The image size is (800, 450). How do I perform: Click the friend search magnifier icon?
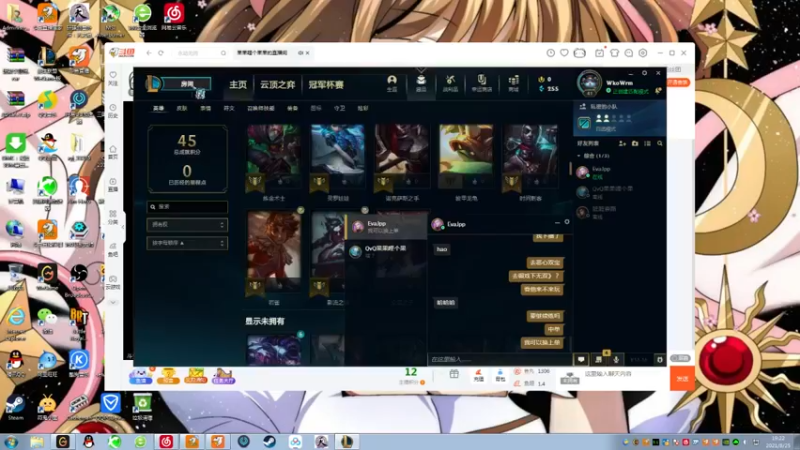(660, 144)
